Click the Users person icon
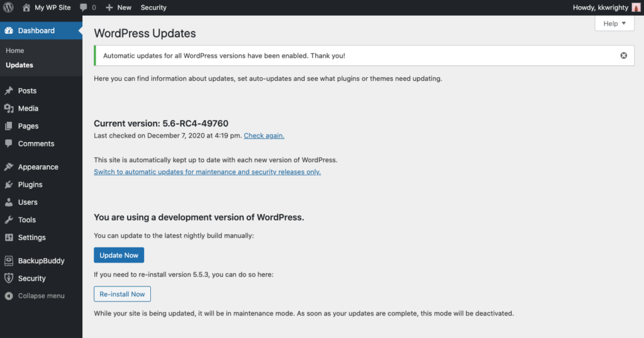The width and height of the screenshot is (644, 338). click(9, 202)
